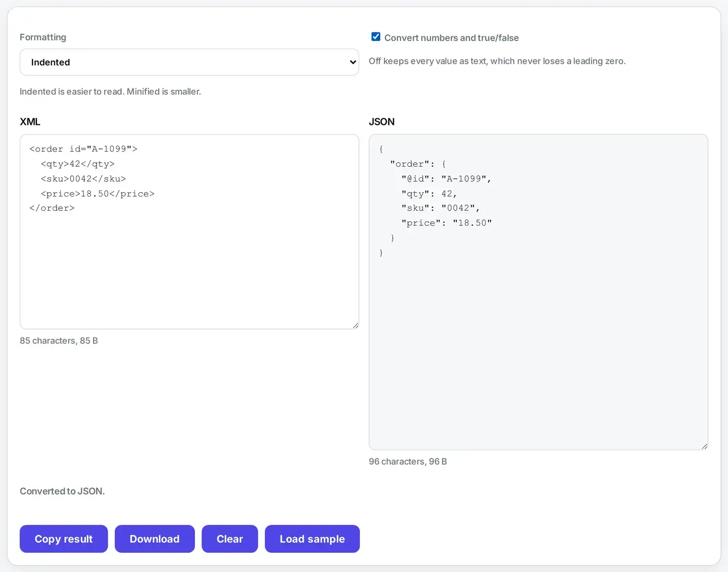Click "85 characters, 85 B" counter

[x=59, y=341]
